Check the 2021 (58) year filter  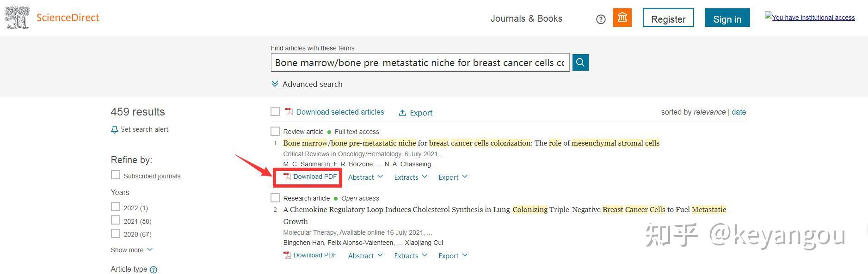coord(116,220)
